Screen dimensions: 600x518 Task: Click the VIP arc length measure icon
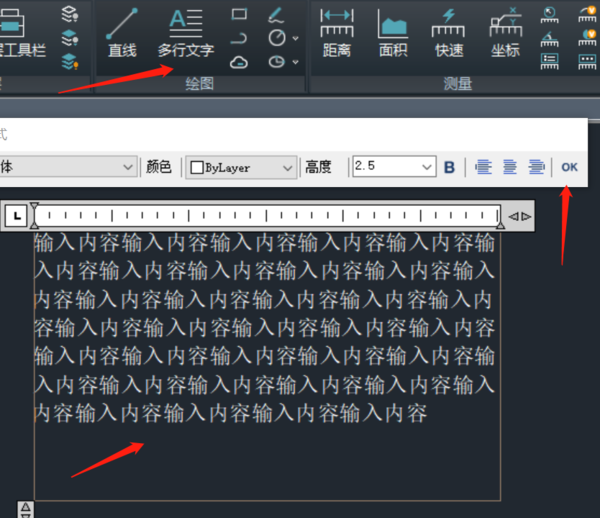(x=587, y=15)
